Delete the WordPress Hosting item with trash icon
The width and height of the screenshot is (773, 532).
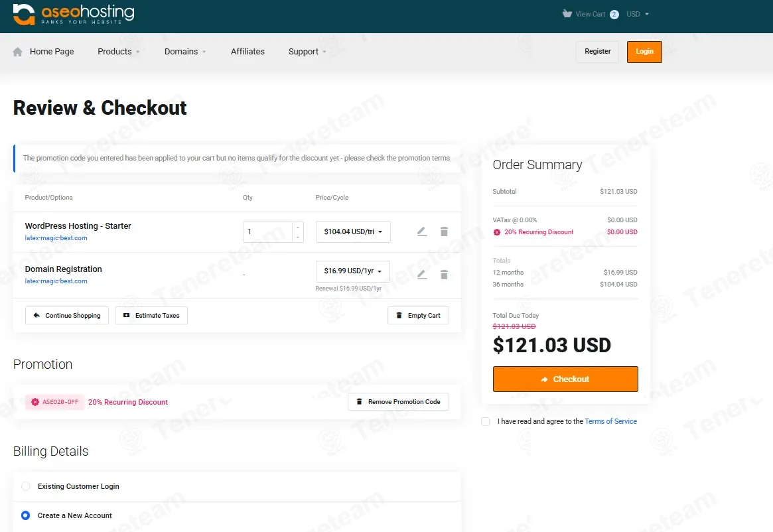(444, 232)
